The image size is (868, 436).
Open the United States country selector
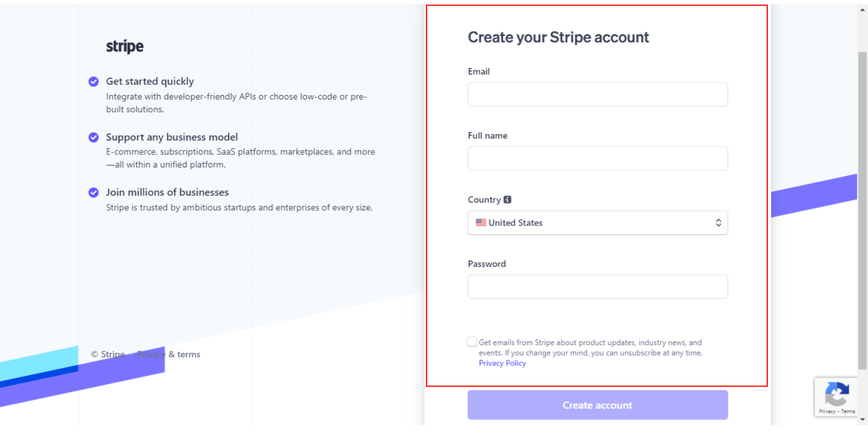[598, 222]
